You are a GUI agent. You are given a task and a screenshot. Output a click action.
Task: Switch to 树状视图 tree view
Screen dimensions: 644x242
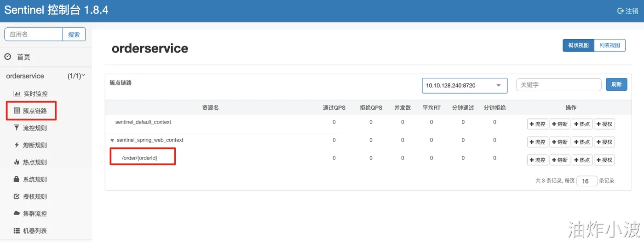coord(578,46)
